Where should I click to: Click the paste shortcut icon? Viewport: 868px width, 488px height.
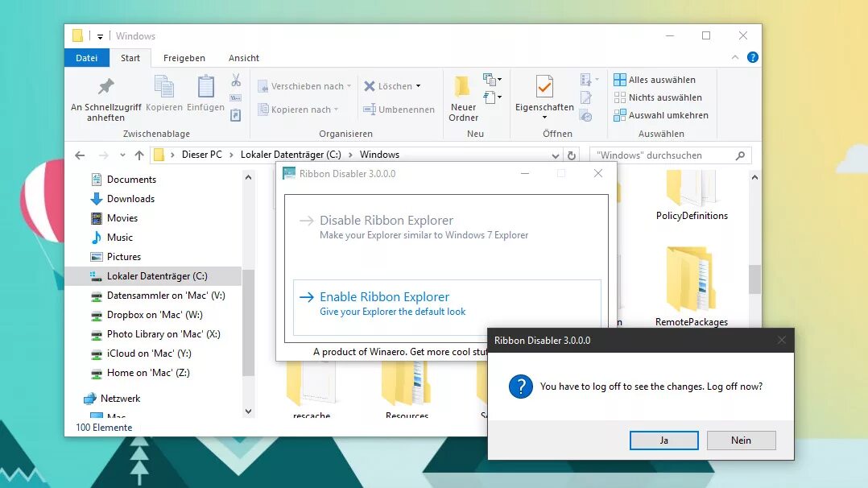tap(236, 115)
